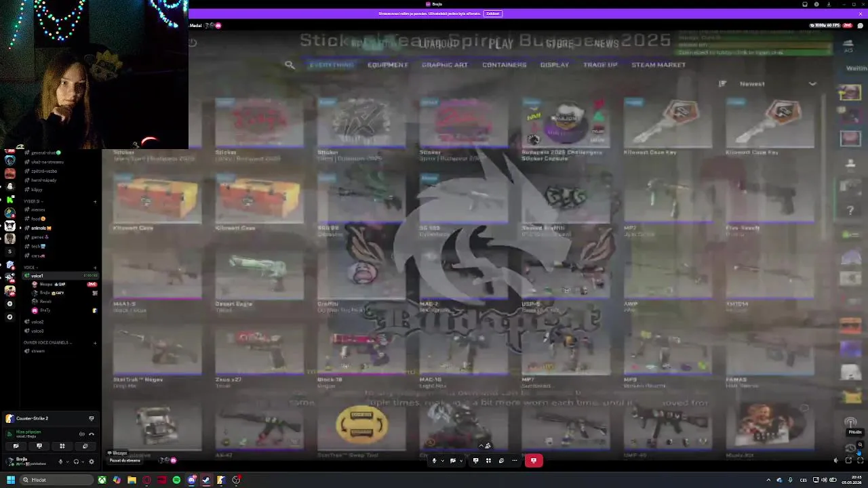
Task: Open the inventory search magnifier icon
Action: (x=290, y=65)
